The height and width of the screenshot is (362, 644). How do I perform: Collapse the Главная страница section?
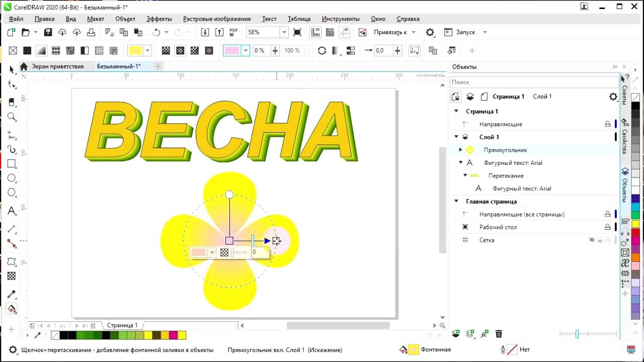[x=456, y=202]
